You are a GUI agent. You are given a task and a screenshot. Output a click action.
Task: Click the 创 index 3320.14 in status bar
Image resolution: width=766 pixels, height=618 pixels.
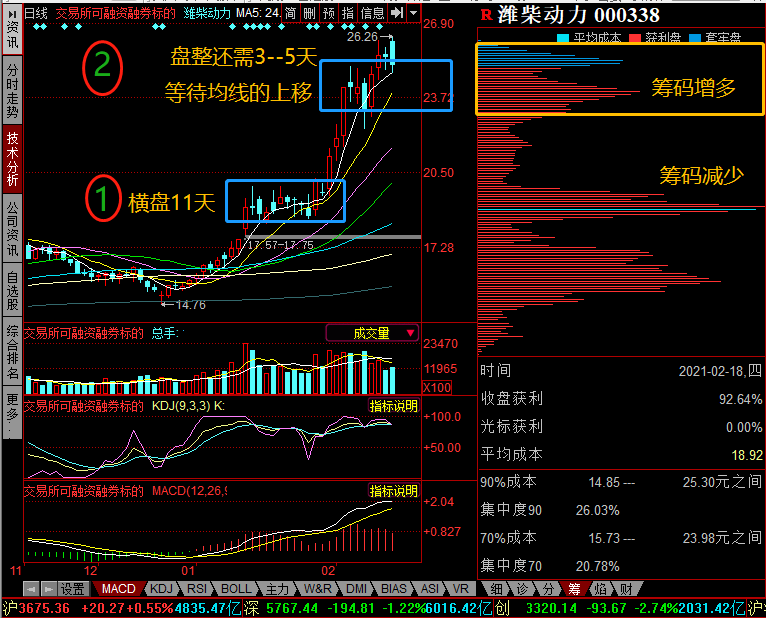552,608
